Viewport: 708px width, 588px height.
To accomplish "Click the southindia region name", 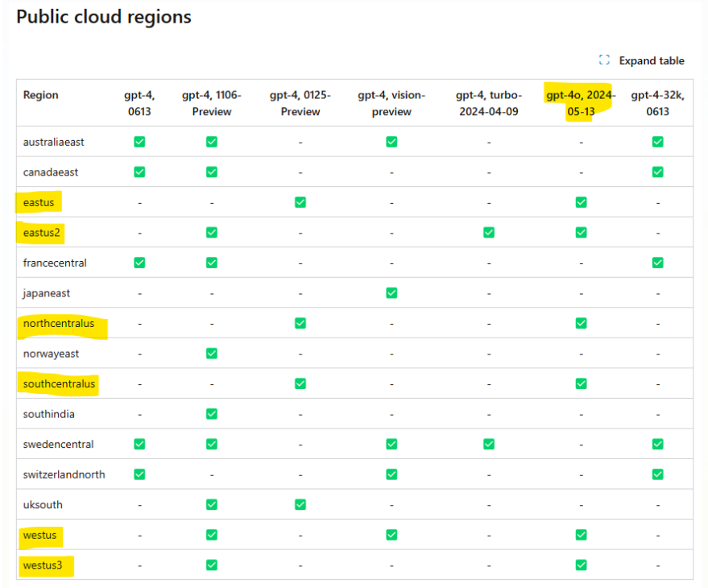I will [x=49, y=415].
